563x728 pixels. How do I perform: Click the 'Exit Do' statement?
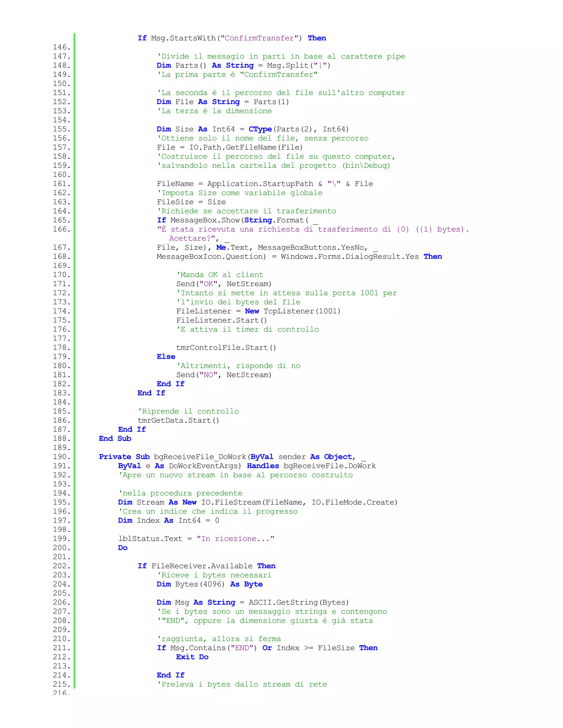[x=192, y=657]
